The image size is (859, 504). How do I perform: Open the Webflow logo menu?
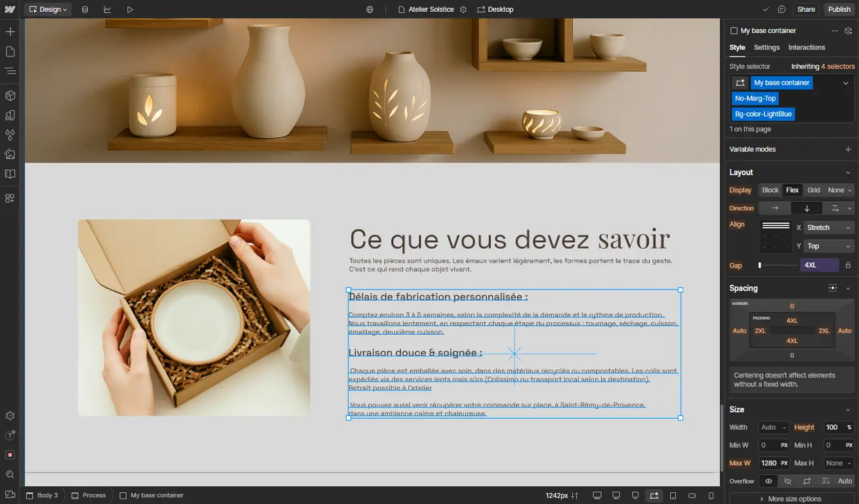10,9
